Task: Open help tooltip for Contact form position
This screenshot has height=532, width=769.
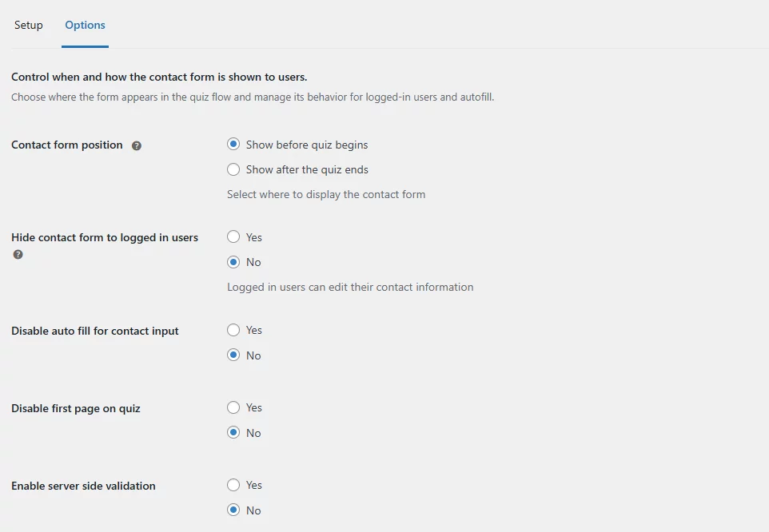Action: 136,145
